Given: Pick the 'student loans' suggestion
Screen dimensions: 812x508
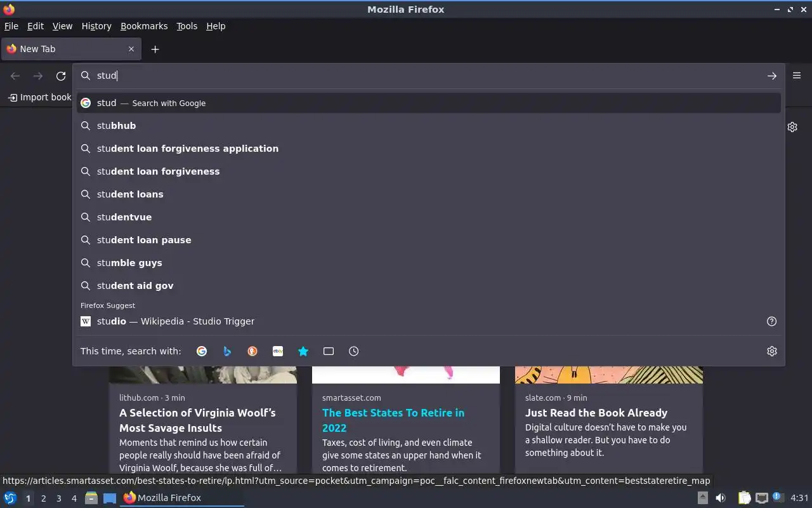Looking at the screenshot, I should click(429, 194).
